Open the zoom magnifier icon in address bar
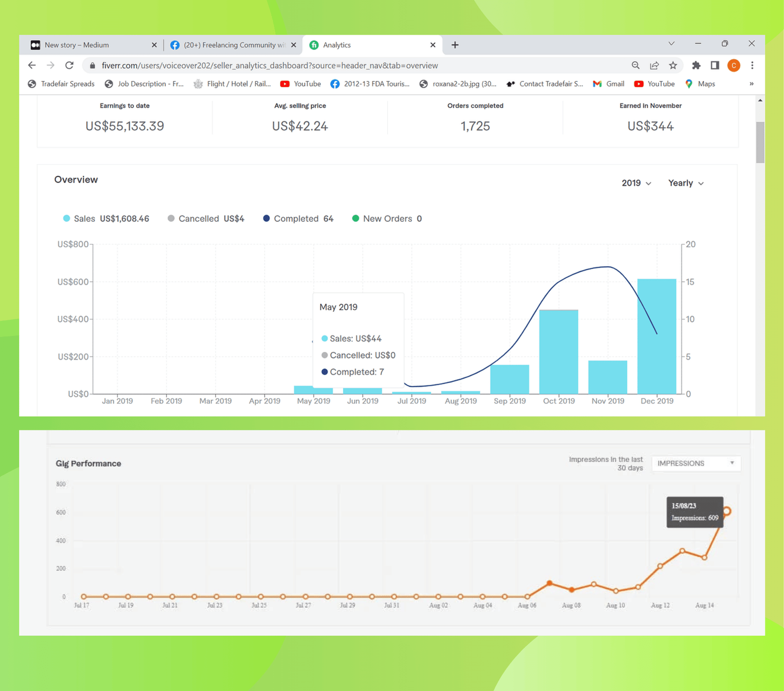Viewport: 784px width, 691px height. (636, 65)
